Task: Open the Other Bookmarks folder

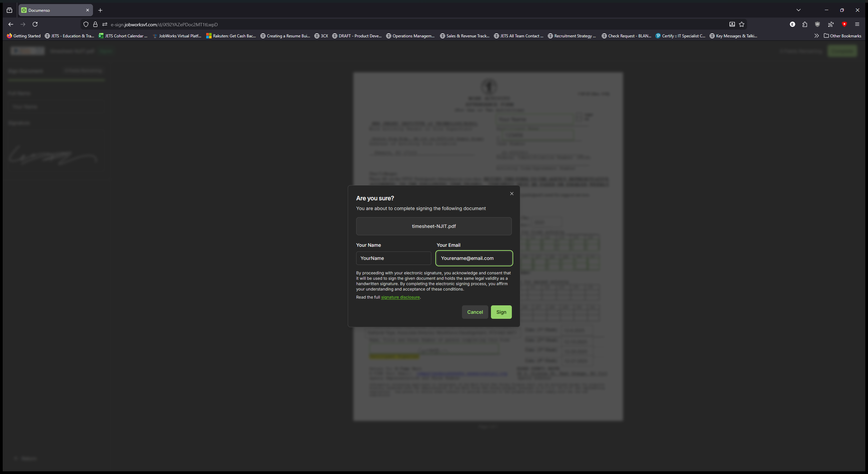Action: 842,36
